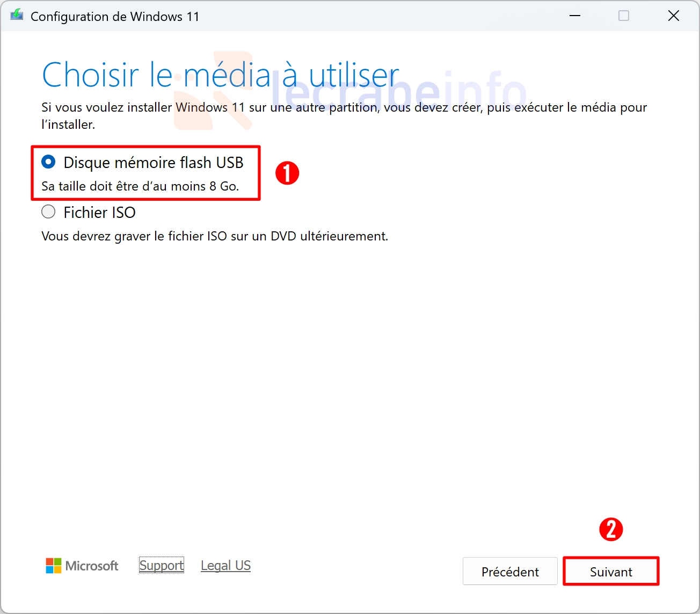Click the red number 1 annotation badge
The height and width of the screenshot is (614, 700).
(x=287, y=173)
